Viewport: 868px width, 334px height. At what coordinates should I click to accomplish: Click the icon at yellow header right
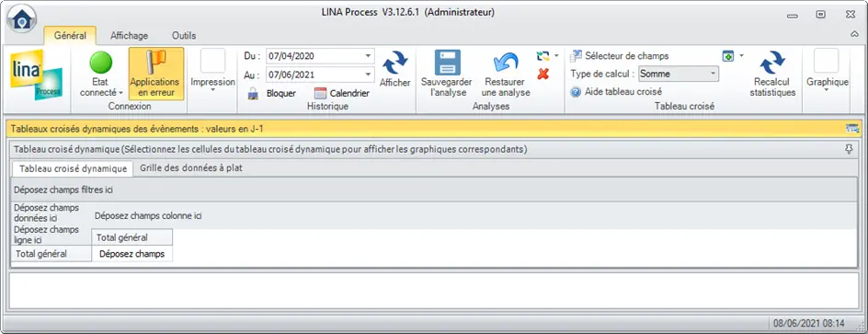pos(852,129)
